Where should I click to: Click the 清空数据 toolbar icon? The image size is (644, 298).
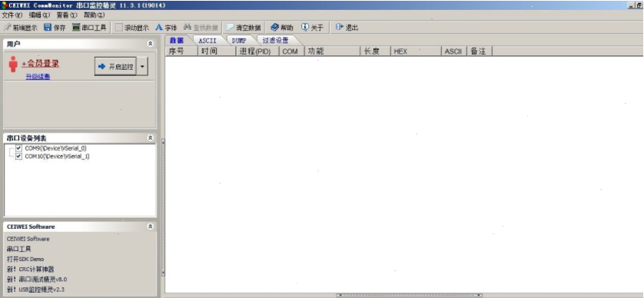pos(230,28)
